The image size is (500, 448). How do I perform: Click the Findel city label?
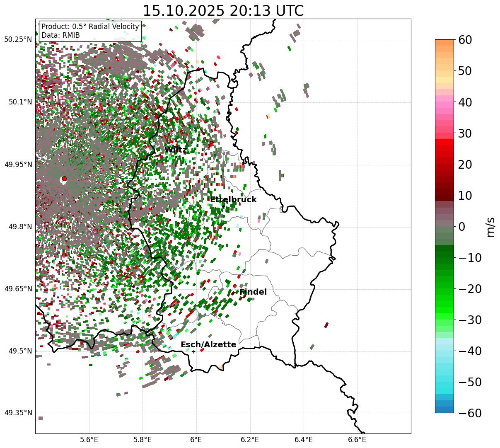tap(253, 292)
